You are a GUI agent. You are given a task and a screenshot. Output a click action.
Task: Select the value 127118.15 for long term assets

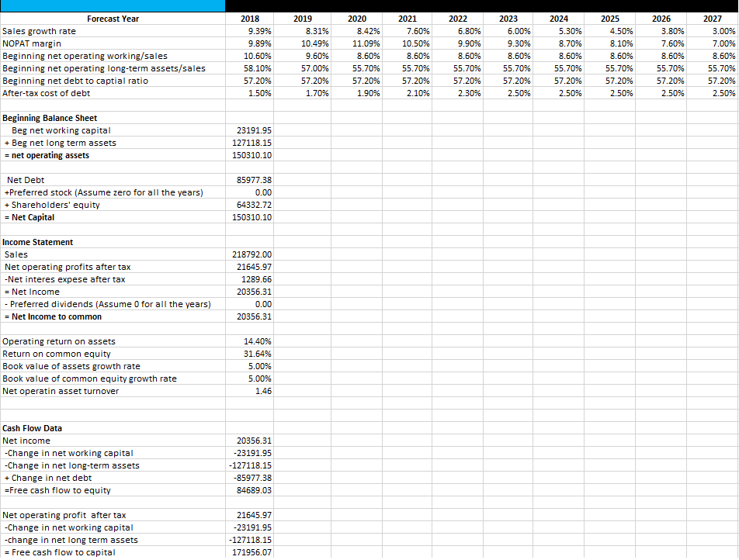(250, 143)
